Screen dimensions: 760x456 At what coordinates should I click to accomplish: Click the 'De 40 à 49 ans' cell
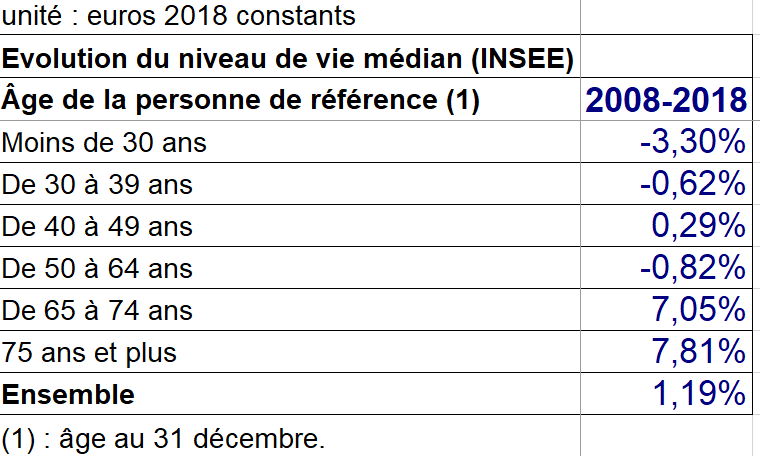(290, 226)
